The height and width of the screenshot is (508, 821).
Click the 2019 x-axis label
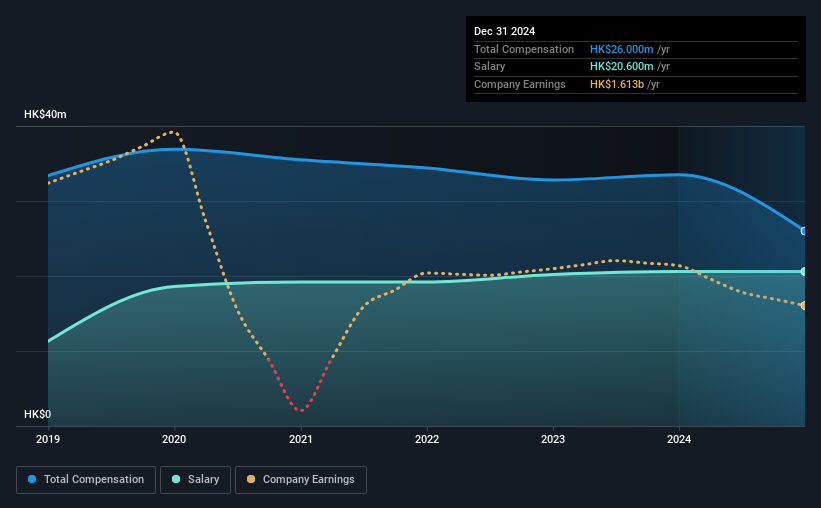(48, 439)
